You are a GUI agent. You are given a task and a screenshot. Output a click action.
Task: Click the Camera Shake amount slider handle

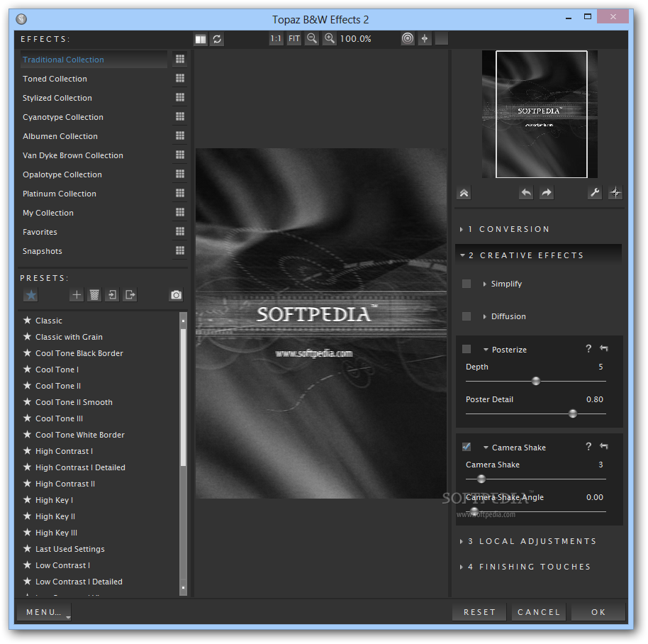point(481,479)
